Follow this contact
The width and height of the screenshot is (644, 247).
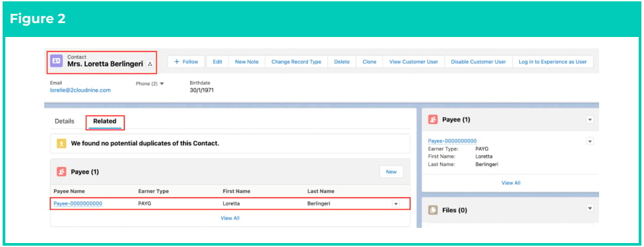coord(186,61)
